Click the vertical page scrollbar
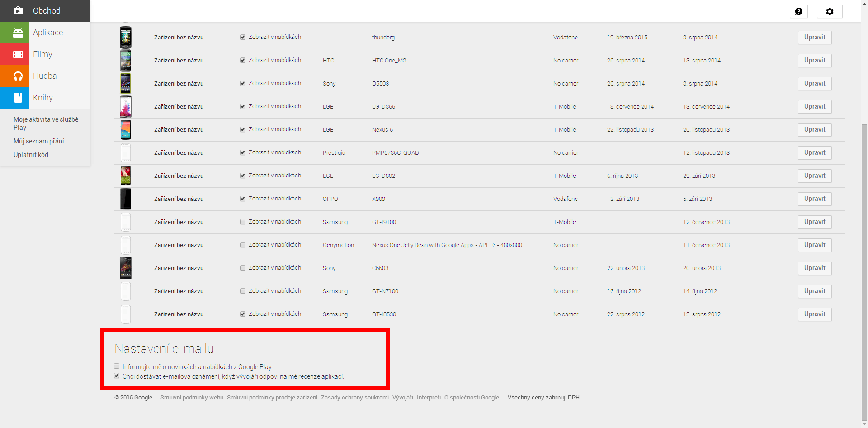 [864, 271]
